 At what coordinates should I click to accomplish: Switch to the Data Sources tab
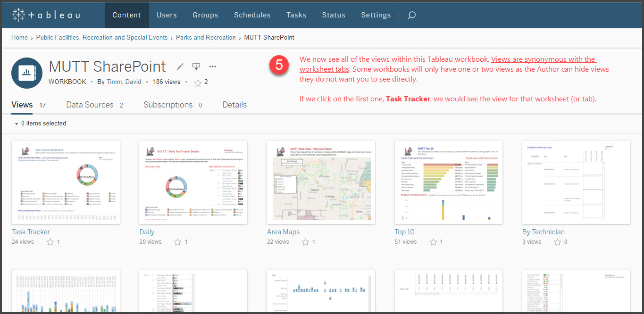pyautogui.click(x=90, y=105)
